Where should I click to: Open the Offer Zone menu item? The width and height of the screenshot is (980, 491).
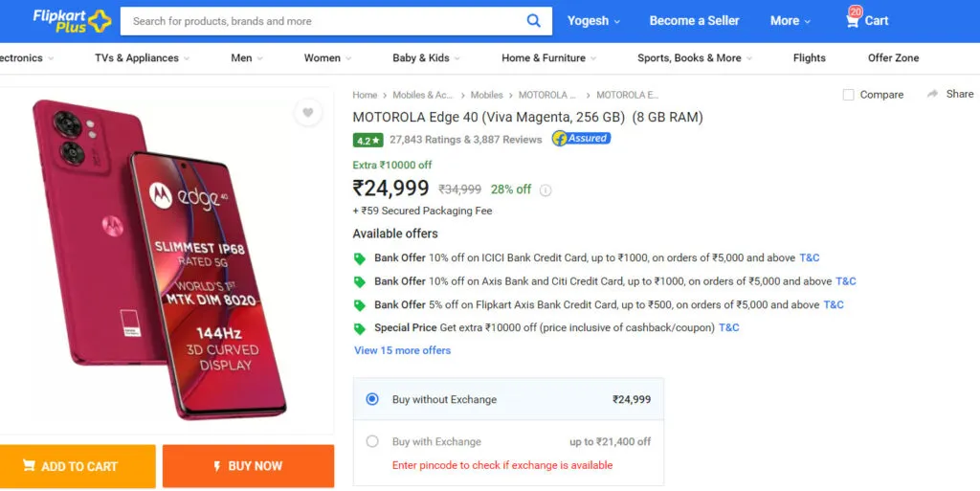tap(893, 58)
